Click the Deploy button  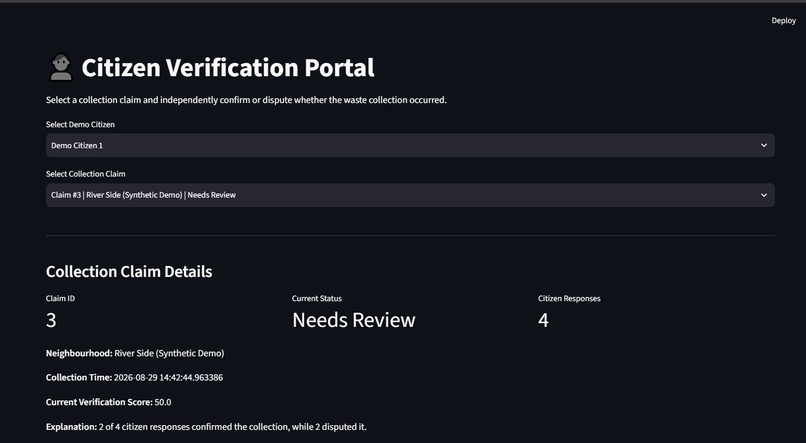pos(783,21)
